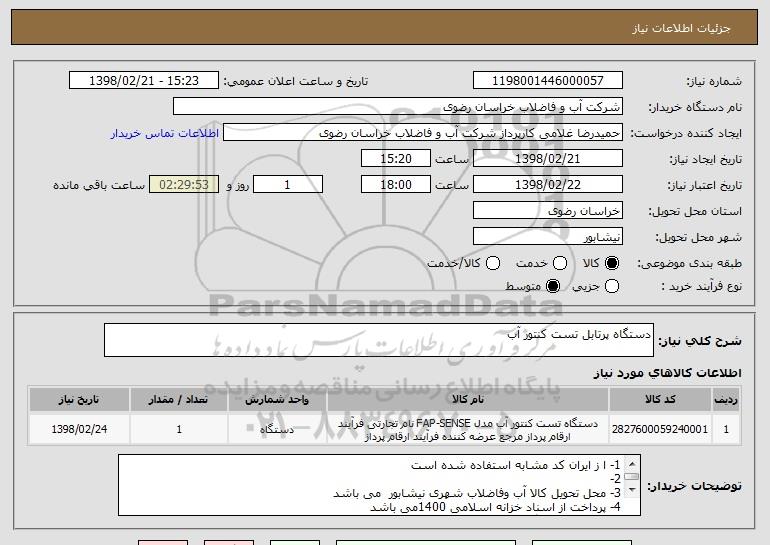770x545 pixels.
Task: Click product code 282760005924001 cell
Action: (660, 429)
